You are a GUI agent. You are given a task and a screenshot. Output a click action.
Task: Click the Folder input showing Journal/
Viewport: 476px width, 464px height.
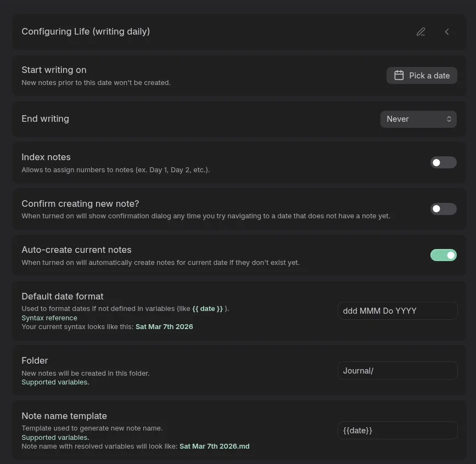[397, 370]
